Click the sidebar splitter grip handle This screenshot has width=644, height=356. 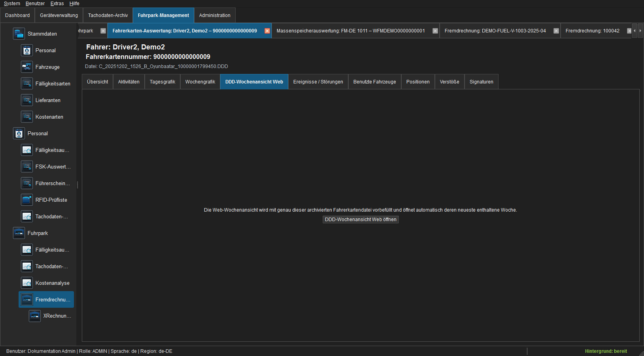(x=77, y=185)
